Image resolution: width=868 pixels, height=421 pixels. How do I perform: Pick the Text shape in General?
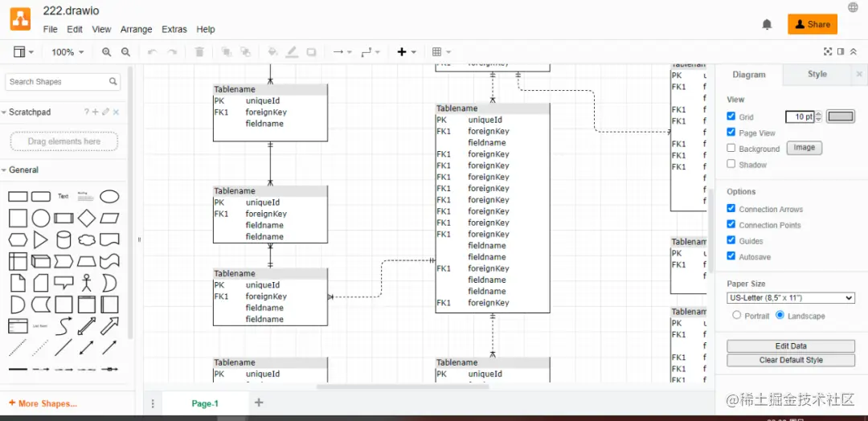tap(63, 196)
